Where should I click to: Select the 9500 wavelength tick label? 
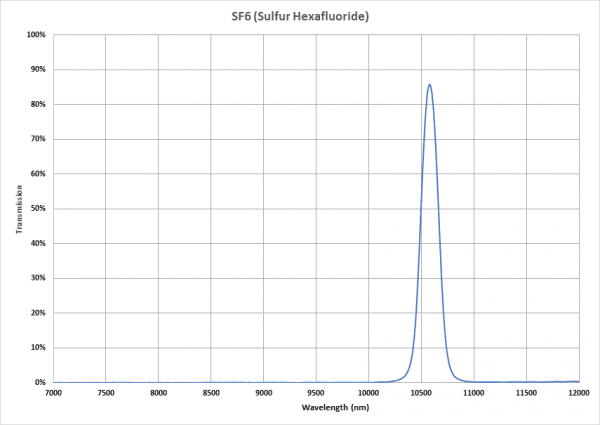[316, 394]
